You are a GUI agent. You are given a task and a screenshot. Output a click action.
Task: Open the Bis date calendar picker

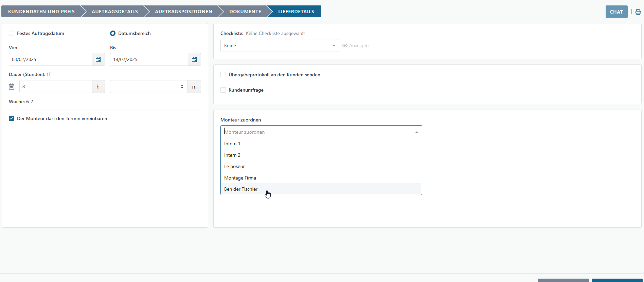[x=194, y=59]
